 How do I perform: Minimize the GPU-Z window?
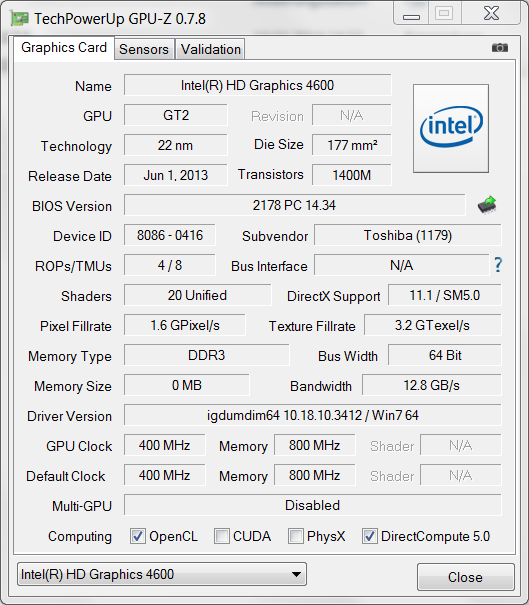(411, 14)
